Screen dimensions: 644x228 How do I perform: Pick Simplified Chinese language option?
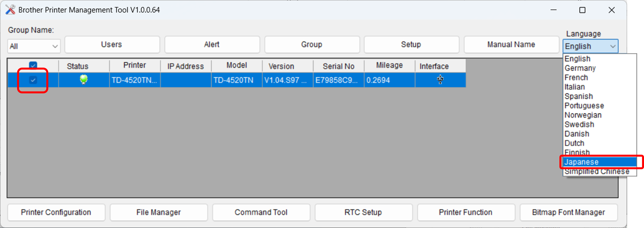coord(596,172)
